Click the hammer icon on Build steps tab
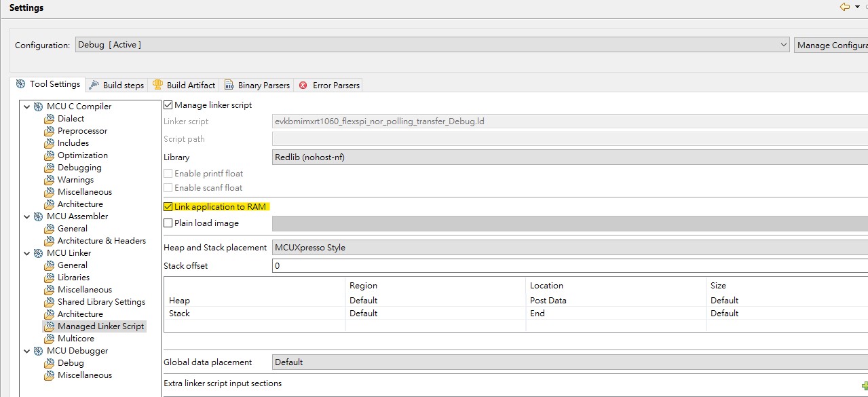Image resolution: width=868 pixels, height=397 pixels. coord(92,85)
